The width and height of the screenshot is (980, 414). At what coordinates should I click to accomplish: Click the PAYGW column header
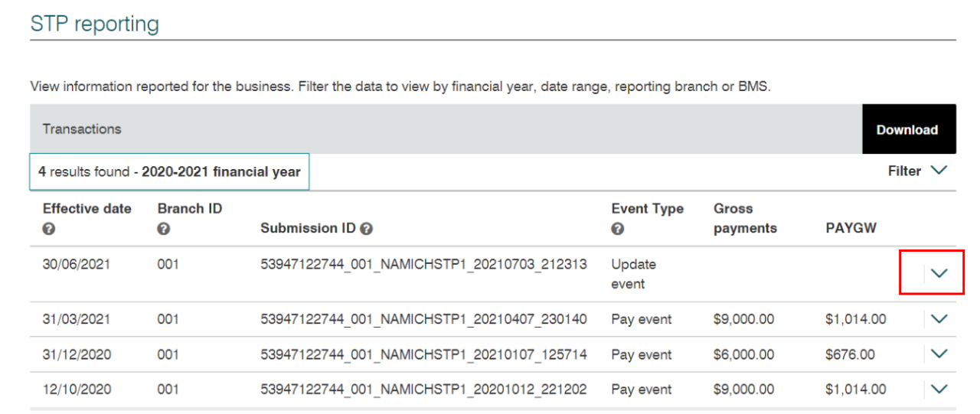[850, 228]
